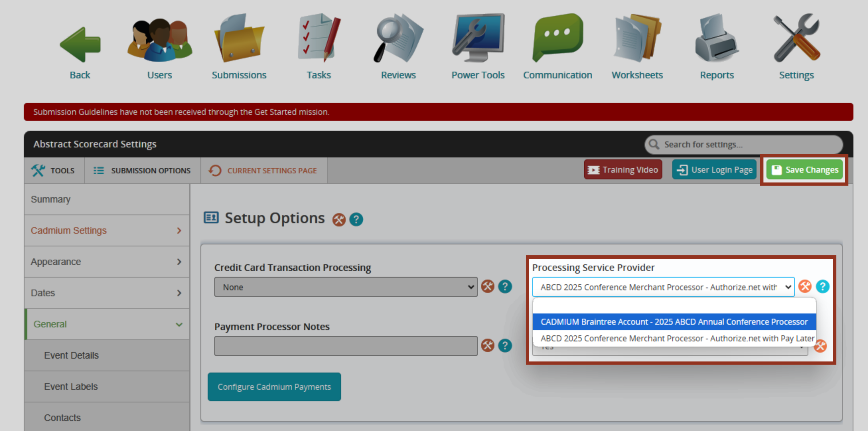The image size is (868, 431).
Task: Click the Configure Cadmium Payments button
Action: point(274,387)
